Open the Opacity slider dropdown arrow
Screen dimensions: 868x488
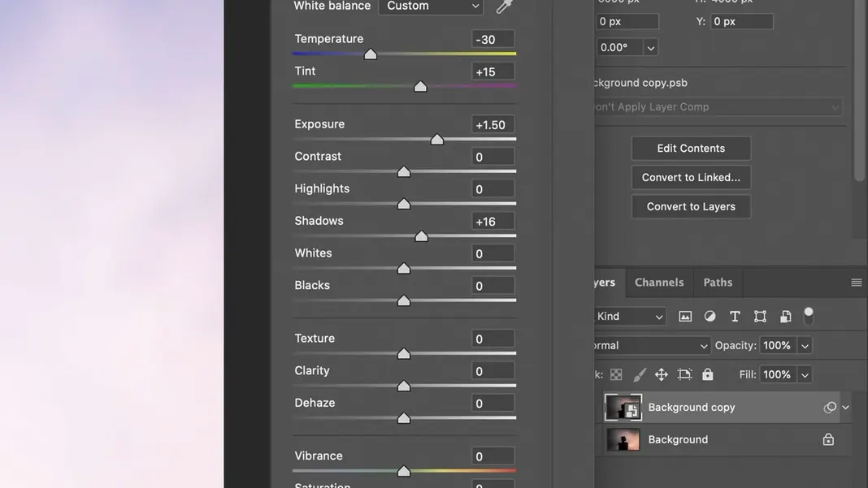pyautogui.click(x=805, y=346)
